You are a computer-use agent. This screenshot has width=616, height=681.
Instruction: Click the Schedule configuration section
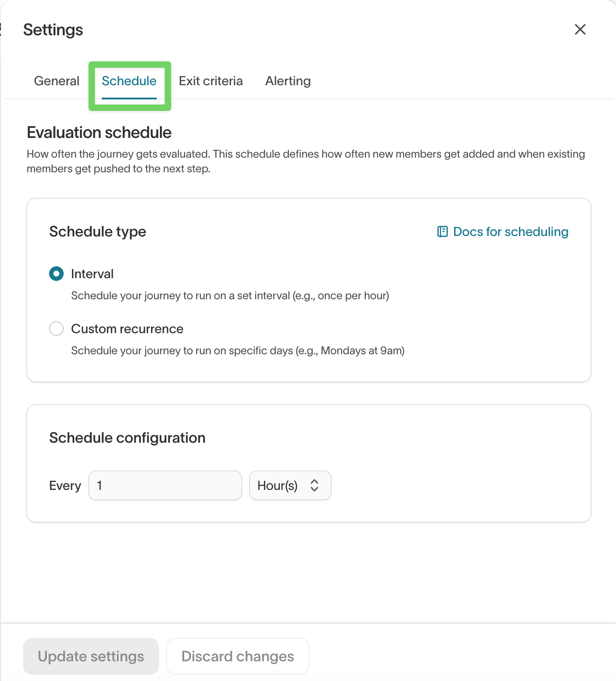coord(127,438)
